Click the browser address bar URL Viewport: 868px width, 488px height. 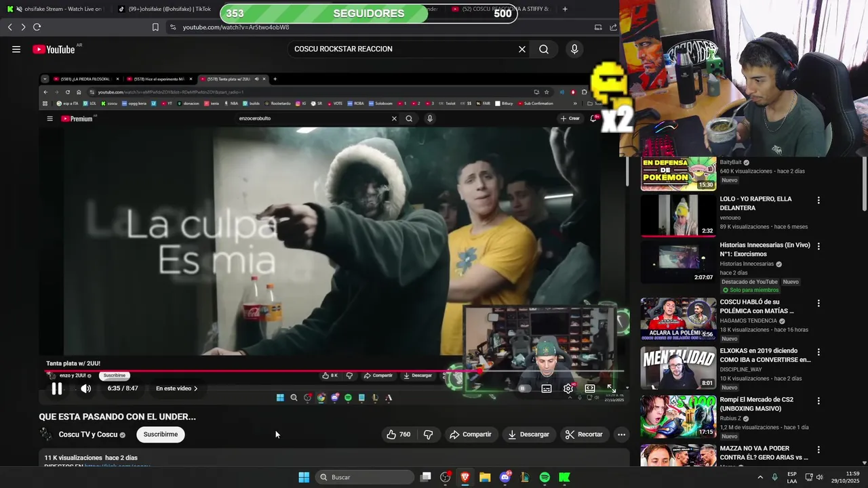236,27
